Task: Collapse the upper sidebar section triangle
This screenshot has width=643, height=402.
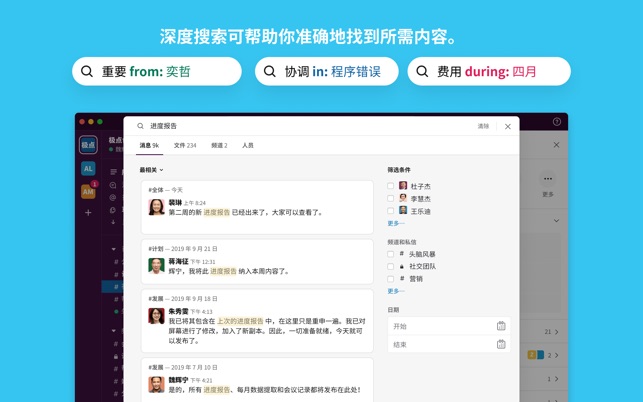Action: click(114, 249)
